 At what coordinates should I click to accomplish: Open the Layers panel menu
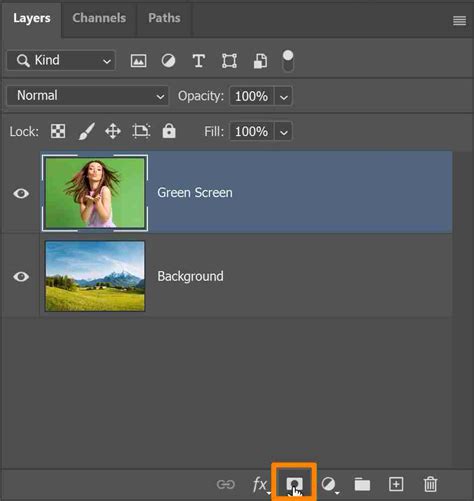point(459,21)
